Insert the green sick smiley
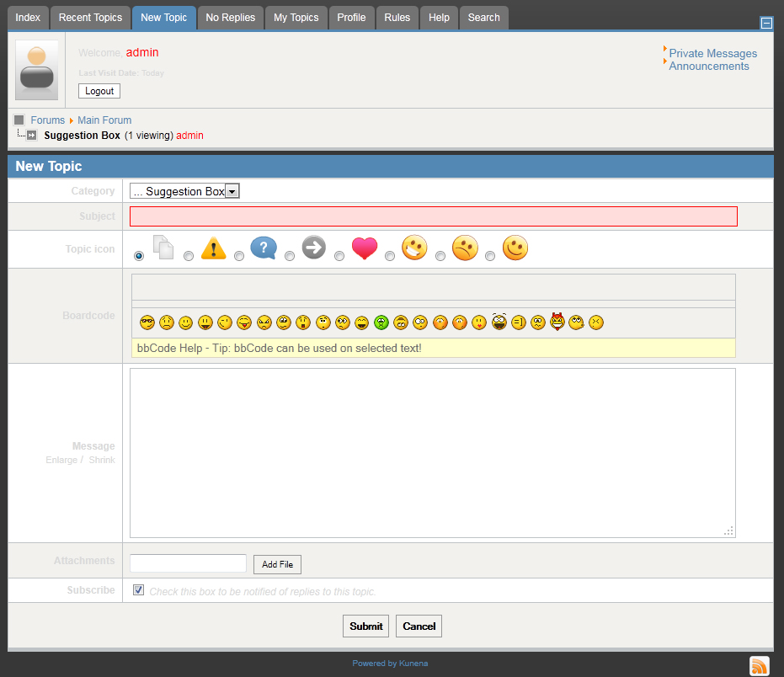The width and height of the screenshot is (784, 677). pos(381,323)
